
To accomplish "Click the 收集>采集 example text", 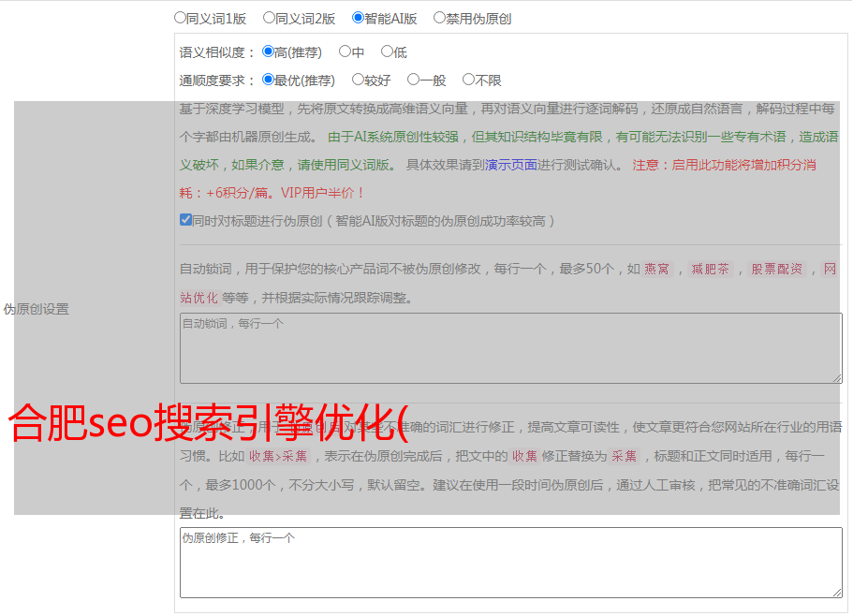I will 278,456.
